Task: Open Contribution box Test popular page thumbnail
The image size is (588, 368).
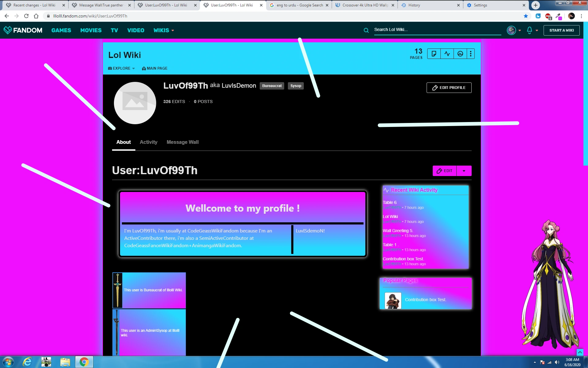Action: 393,300
